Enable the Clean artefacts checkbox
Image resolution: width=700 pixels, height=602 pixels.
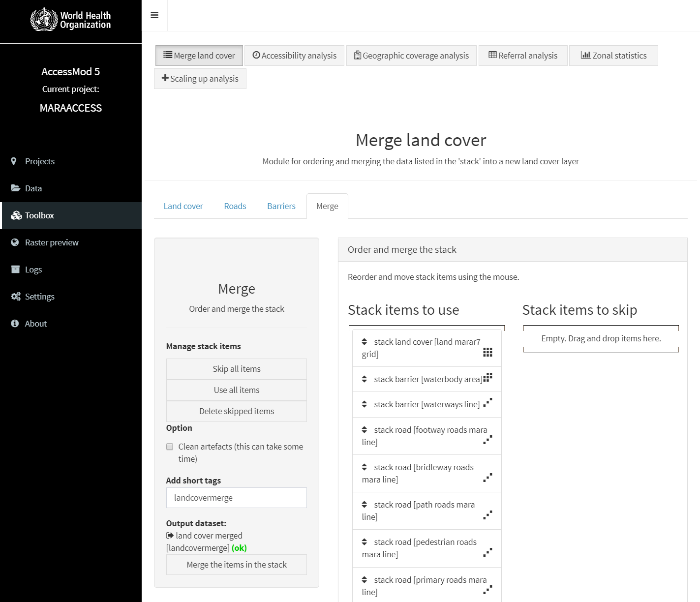point(170,447)
